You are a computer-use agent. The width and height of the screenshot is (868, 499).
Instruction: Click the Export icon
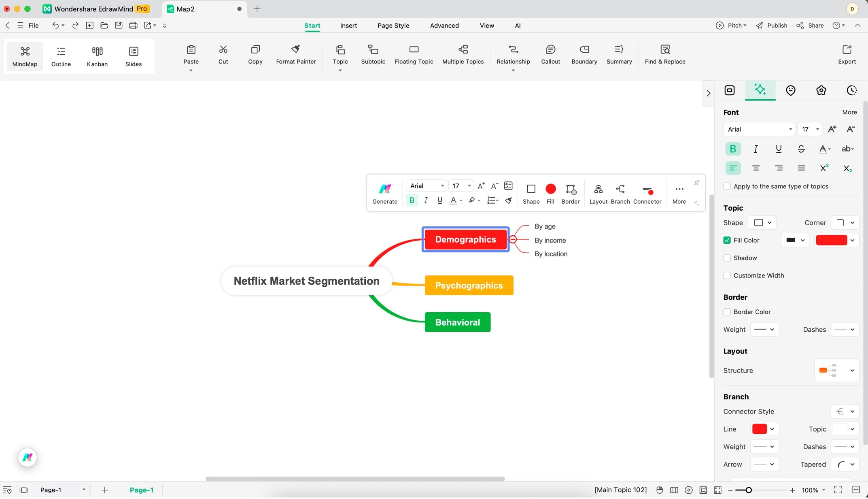coord(847,54)
